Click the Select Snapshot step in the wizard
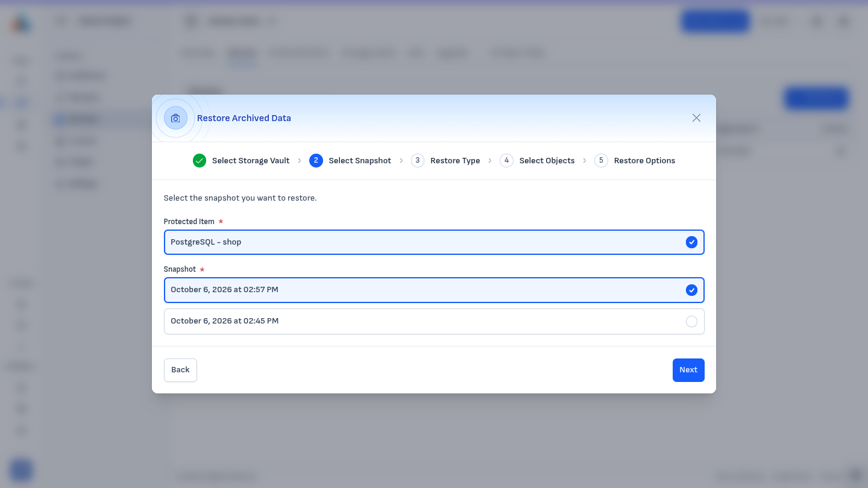 350,161
